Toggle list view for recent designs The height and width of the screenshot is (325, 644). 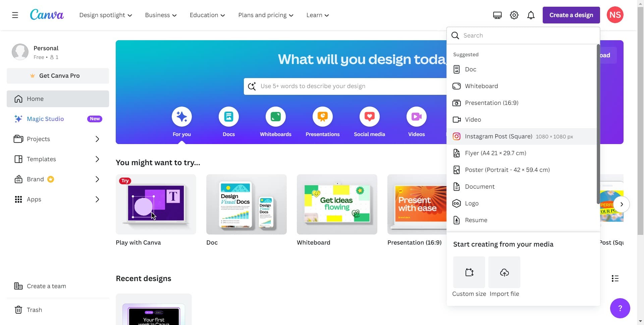click(x=615, y=278)
